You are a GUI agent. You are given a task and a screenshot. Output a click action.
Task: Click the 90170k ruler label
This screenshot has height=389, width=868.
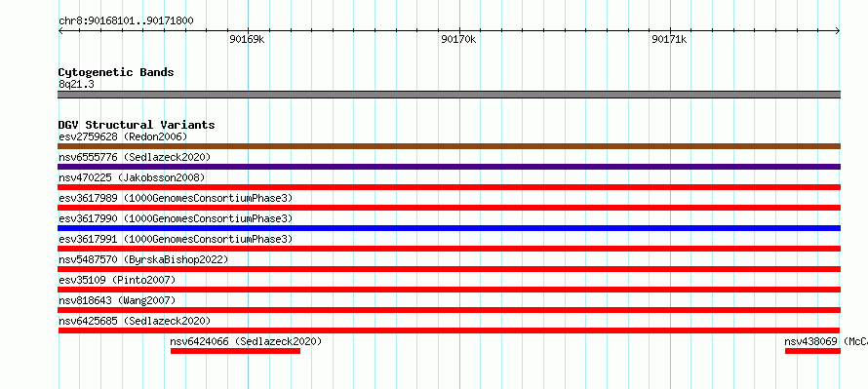point(458,39)
